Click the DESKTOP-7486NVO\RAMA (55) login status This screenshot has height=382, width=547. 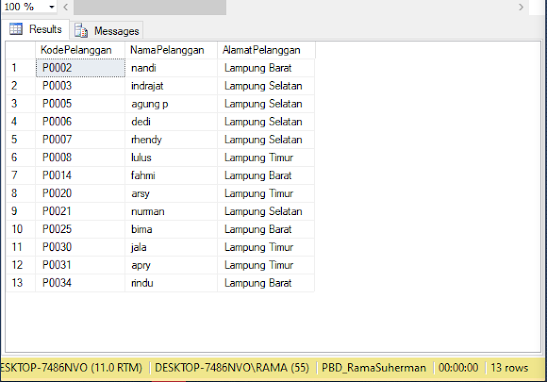pos(232,368)
